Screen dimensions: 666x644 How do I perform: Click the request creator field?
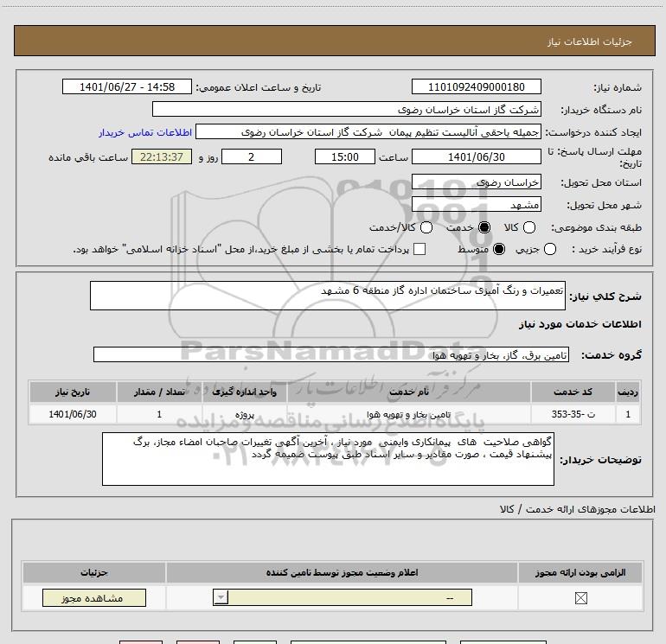click(368, 132)
